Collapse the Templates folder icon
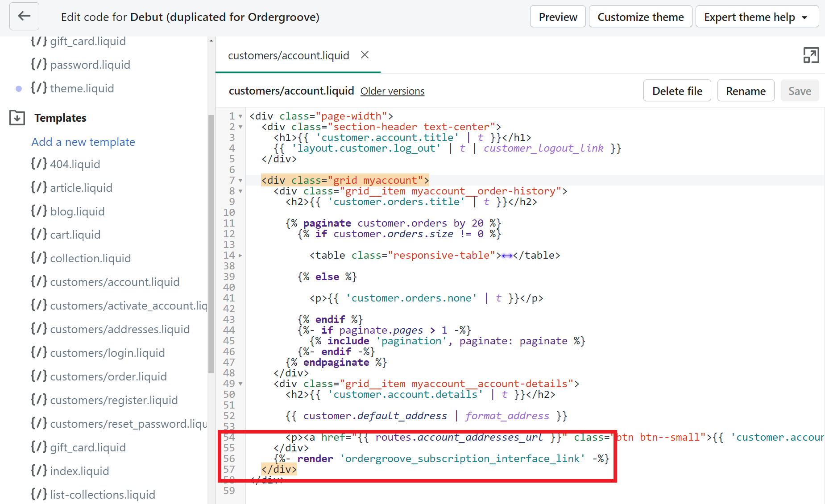Image resolution: width=825 pixels, height=504 pixels. tap(17, 118)
